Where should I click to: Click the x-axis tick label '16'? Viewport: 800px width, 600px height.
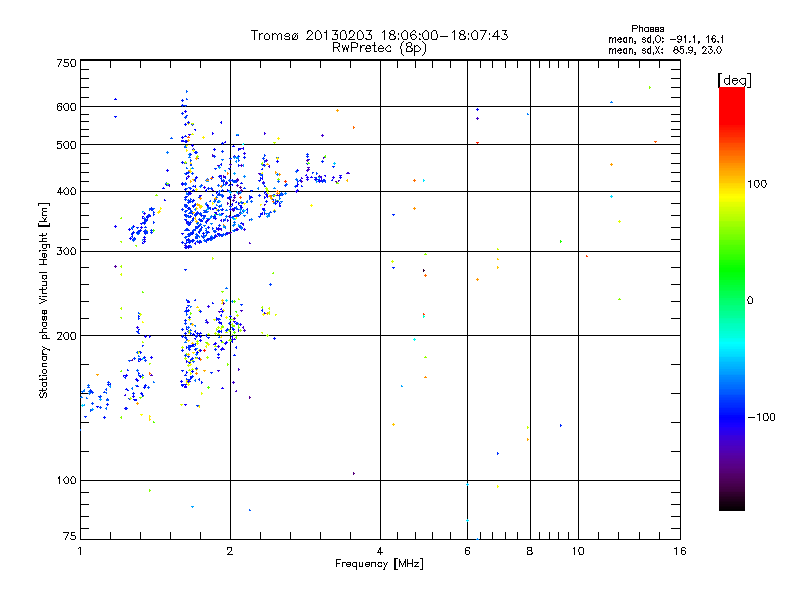tap(680, 551)
